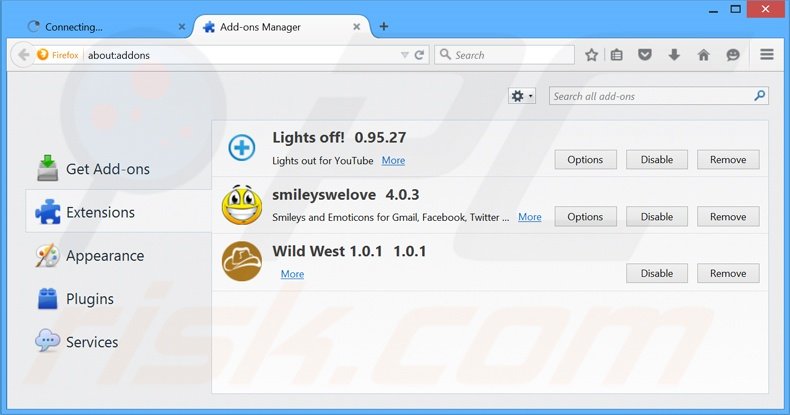Disable the Lights off! extension

(656, 160)
